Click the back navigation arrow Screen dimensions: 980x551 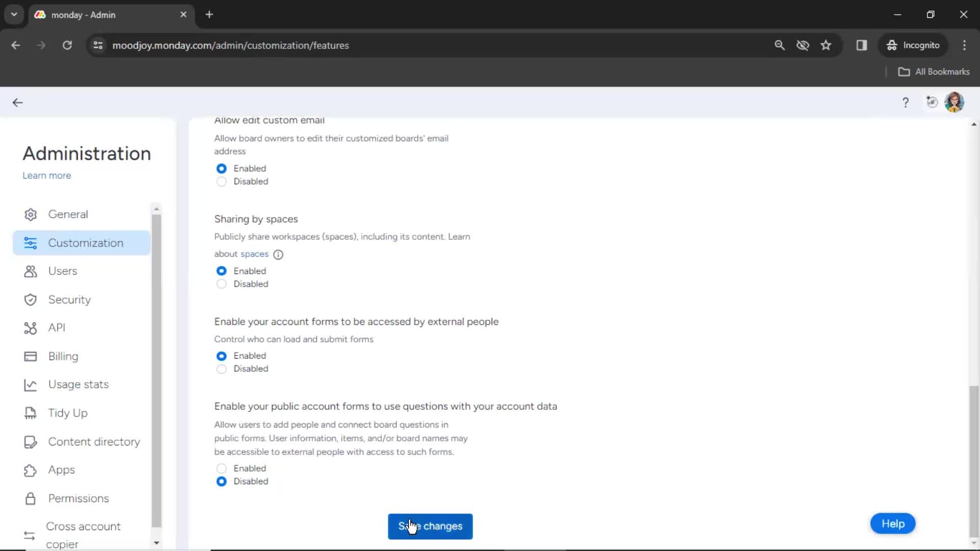click(x=17, y=102)
